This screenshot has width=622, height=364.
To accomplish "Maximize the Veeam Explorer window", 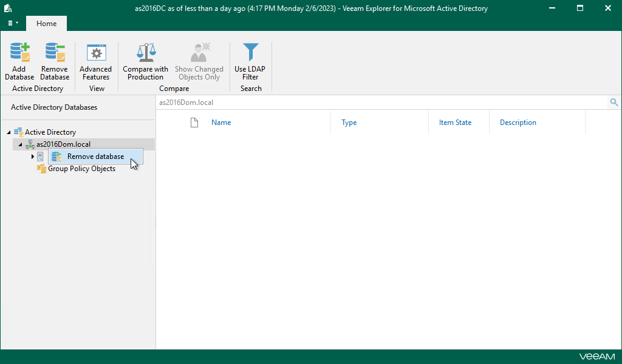I will 580,8.
